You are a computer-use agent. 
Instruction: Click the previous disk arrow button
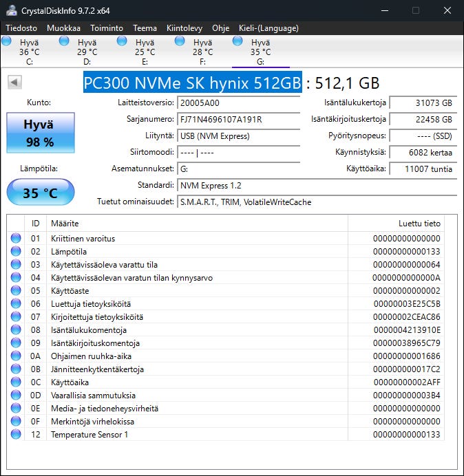(14, 83)
